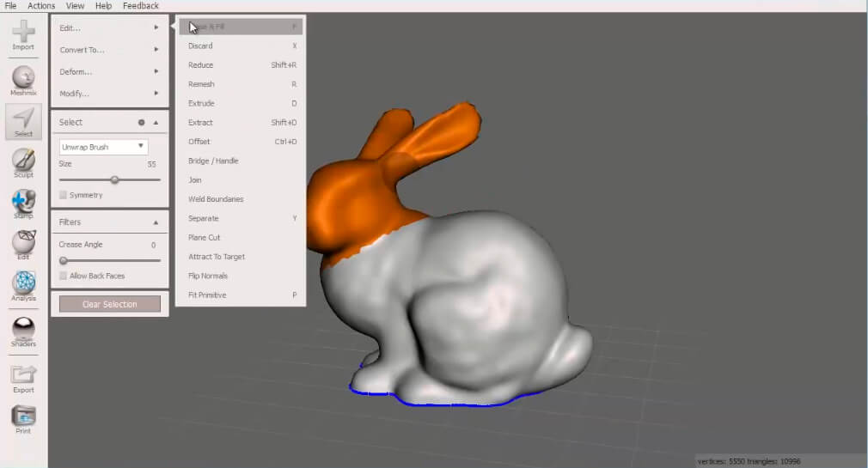868x468 pixels.
Task: Open the Actions menu
Action: coord(41,5)
